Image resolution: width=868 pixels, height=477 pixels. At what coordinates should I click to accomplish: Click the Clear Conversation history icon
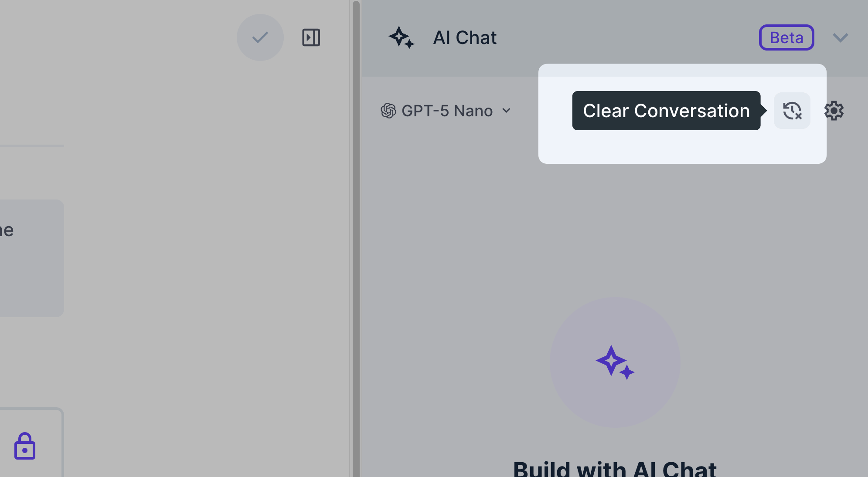coord(792,111)
